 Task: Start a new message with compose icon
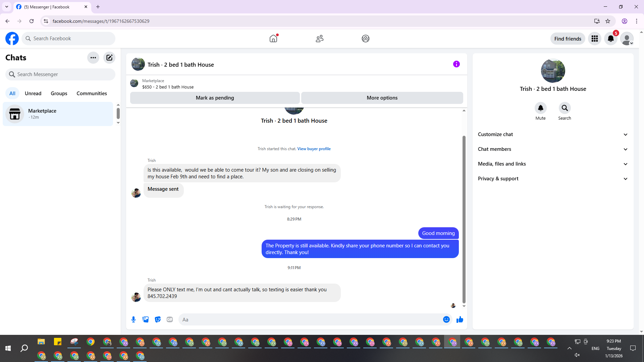pos(109,58)
